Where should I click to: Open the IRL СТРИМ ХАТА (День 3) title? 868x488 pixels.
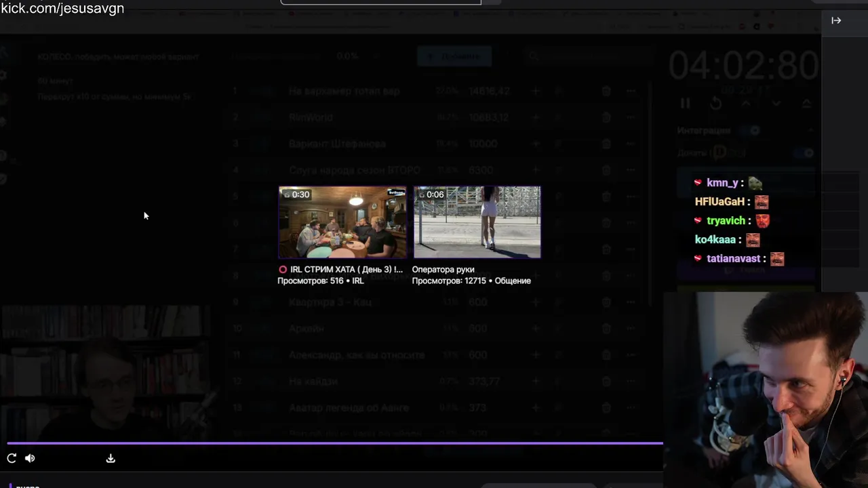coord(346,269)
